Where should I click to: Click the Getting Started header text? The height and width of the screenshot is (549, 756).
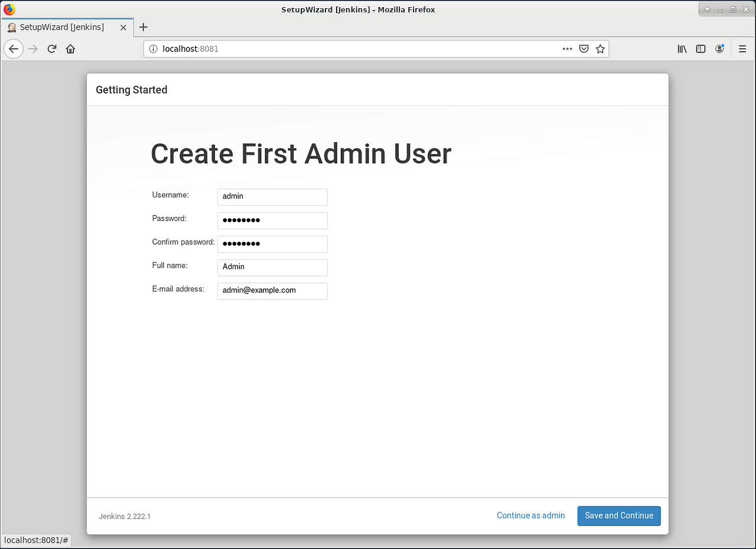(132, 90)
